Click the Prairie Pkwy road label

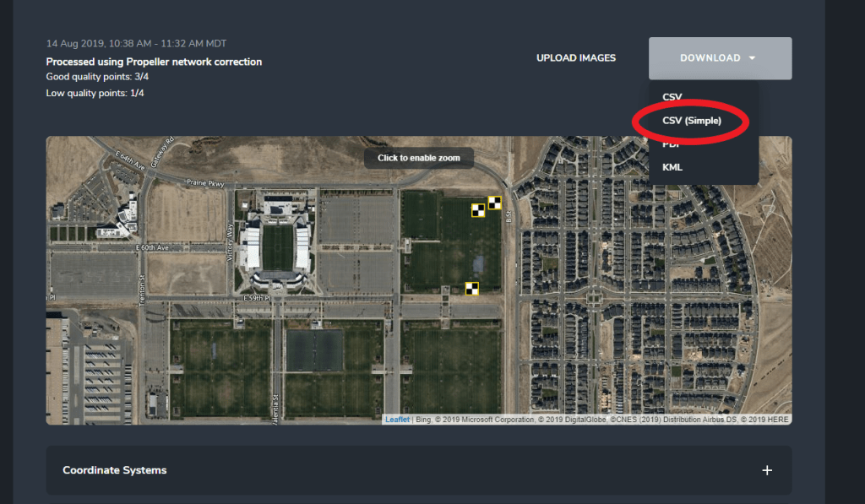pos(205,182)
